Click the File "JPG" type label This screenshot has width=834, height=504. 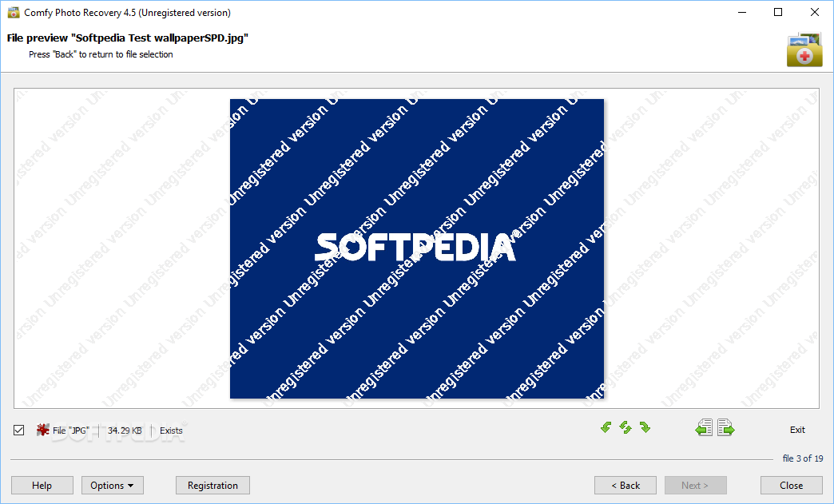[x=71, y=431]
